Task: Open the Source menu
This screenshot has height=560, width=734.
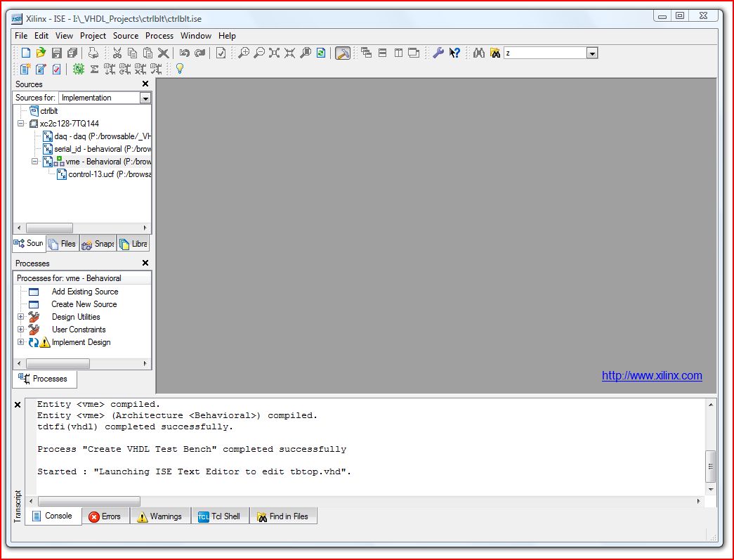Action: point(126,36)
